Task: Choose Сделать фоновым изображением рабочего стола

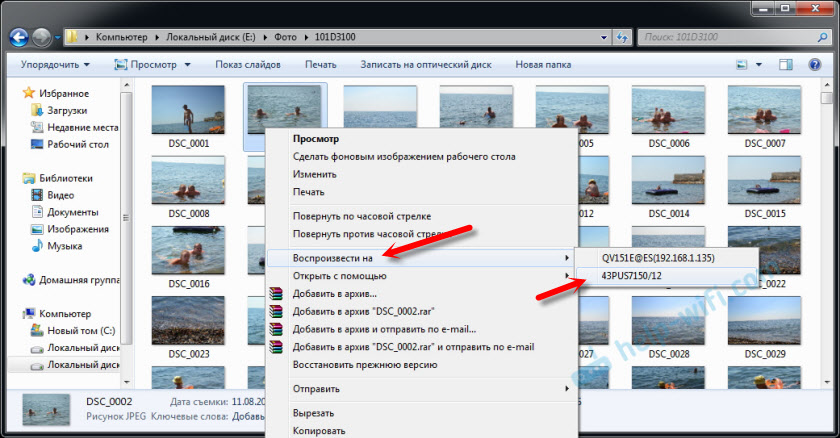Action: (x=404, y=156)
